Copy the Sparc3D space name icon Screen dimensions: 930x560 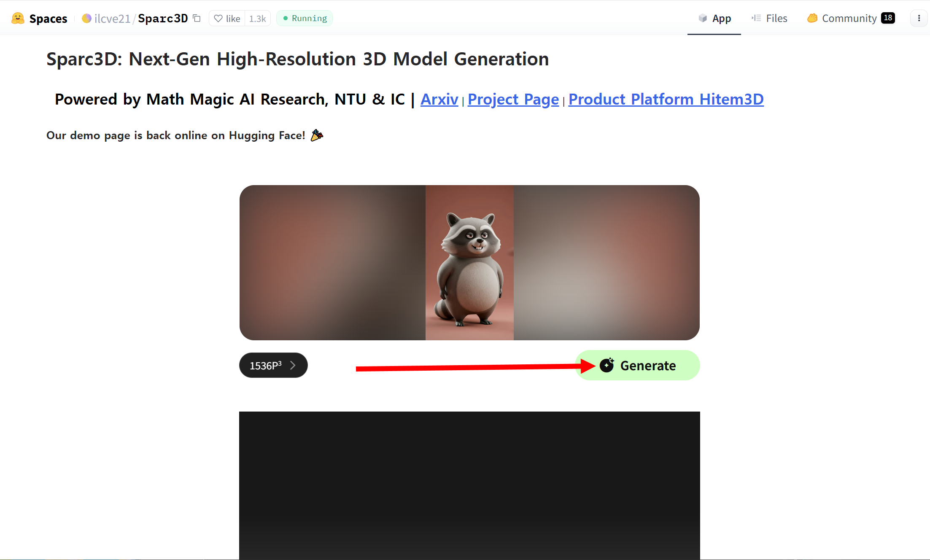tap(197, 18)
